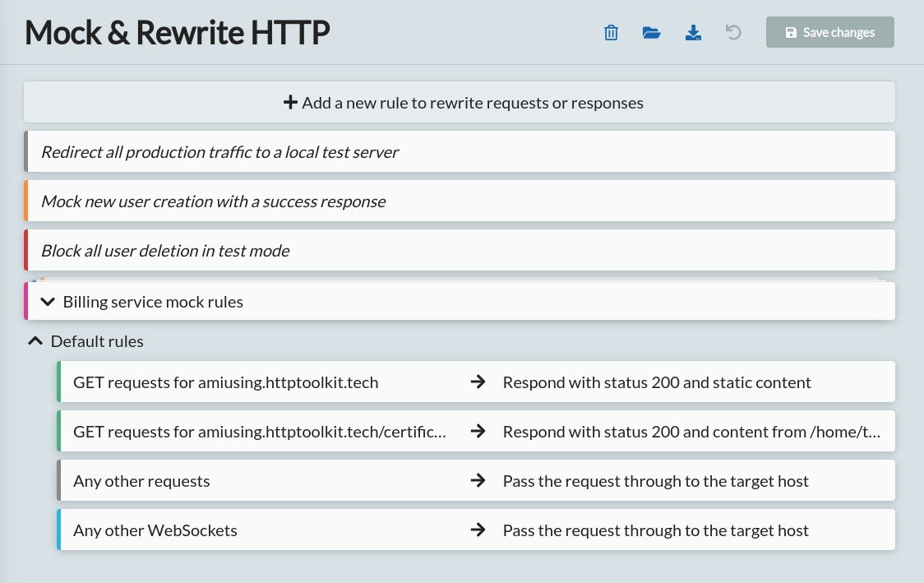Click Respond with status 200 and static content
Viewport: 924px width, 583px height.
[657, 382]
